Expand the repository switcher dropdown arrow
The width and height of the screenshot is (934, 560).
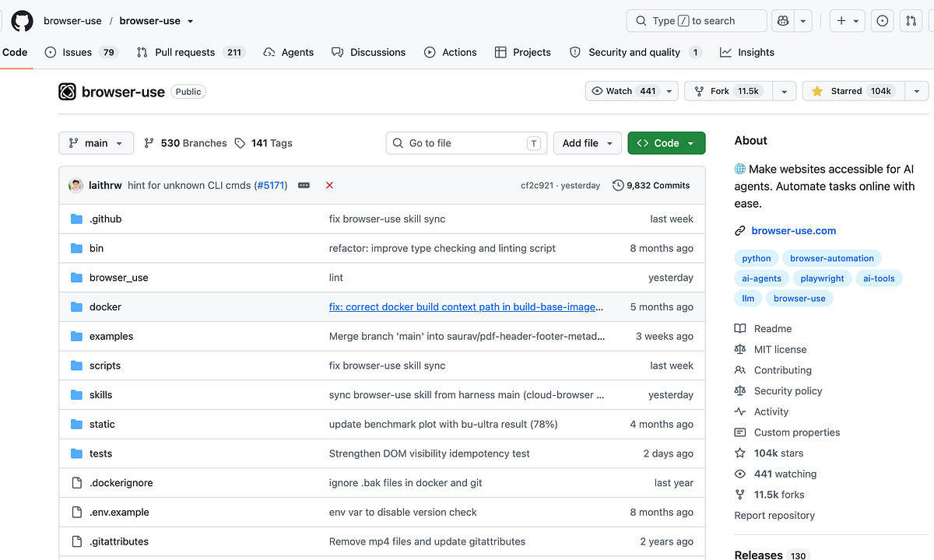(191, 21)
